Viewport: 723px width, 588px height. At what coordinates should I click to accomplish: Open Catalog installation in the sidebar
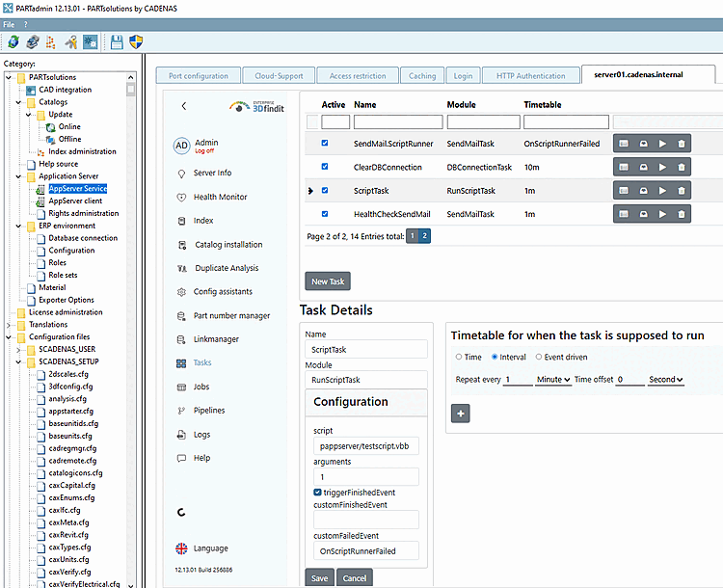click(x=228, y=245)
